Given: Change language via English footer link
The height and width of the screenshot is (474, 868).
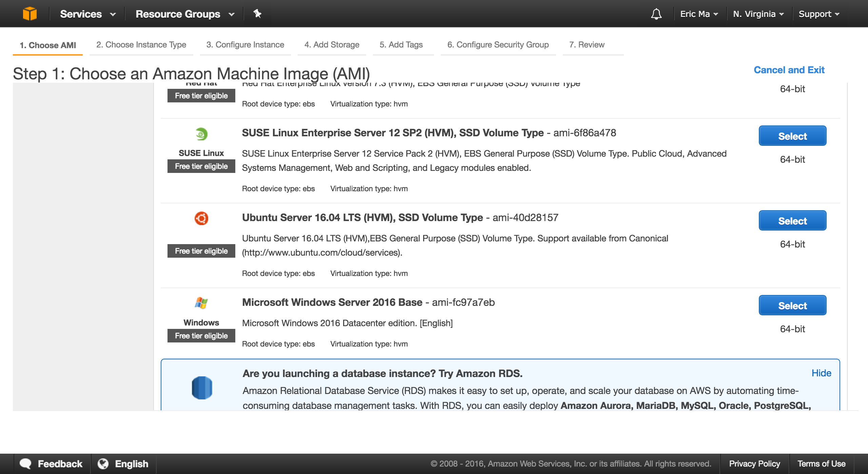Looking at the screenshot, I should click(x=132, y=463).
